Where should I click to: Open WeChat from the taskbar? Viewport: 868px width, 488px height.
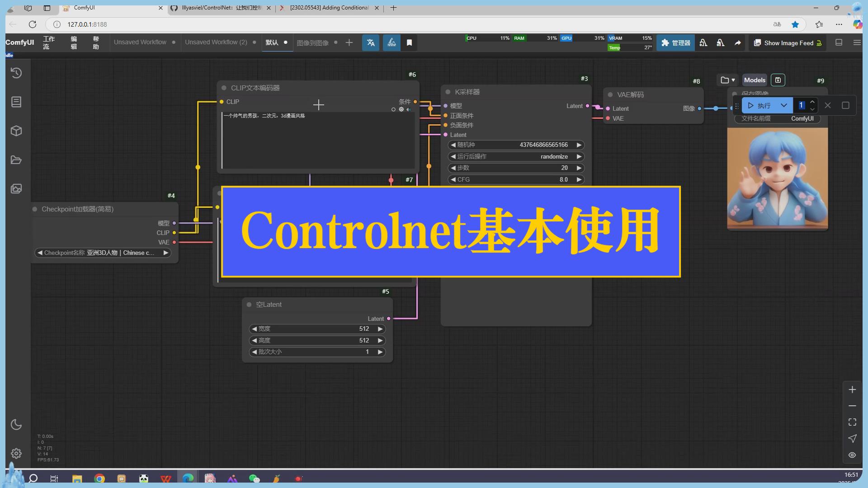pos(255,479)
